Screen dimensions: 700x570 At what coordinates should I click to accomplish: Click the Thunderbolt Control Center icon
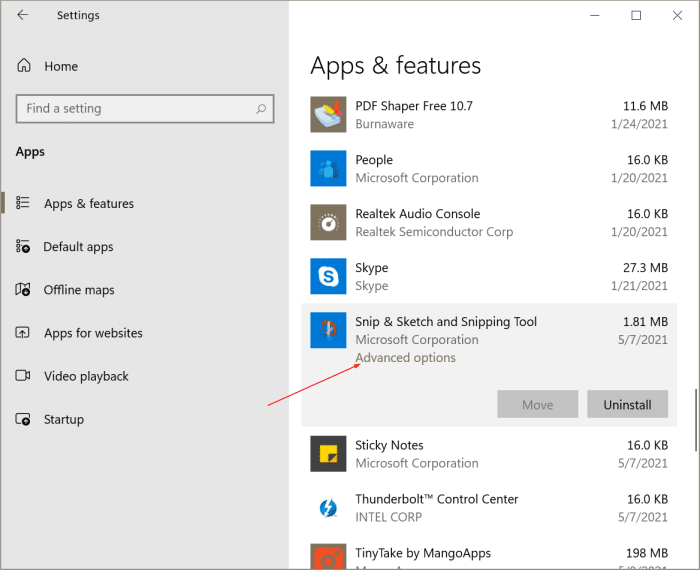coord(328,508)
